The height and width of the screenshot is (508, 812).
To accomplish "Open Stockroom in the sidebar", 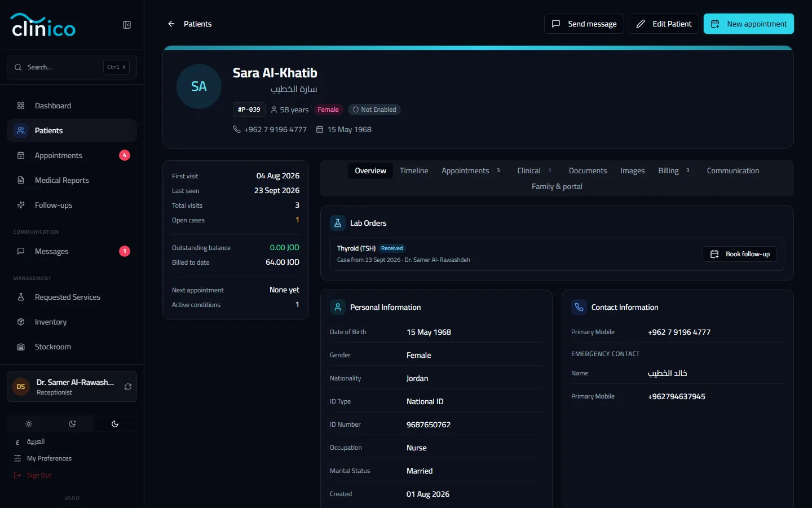I will pyautogui.click(x=72, y=347).
